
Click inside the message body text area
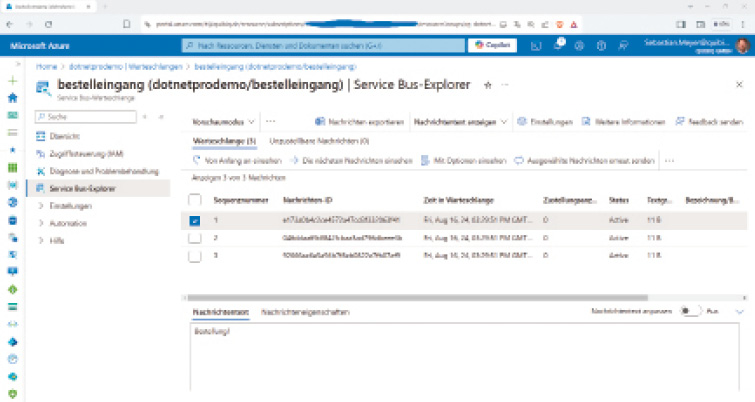point(465,357)
